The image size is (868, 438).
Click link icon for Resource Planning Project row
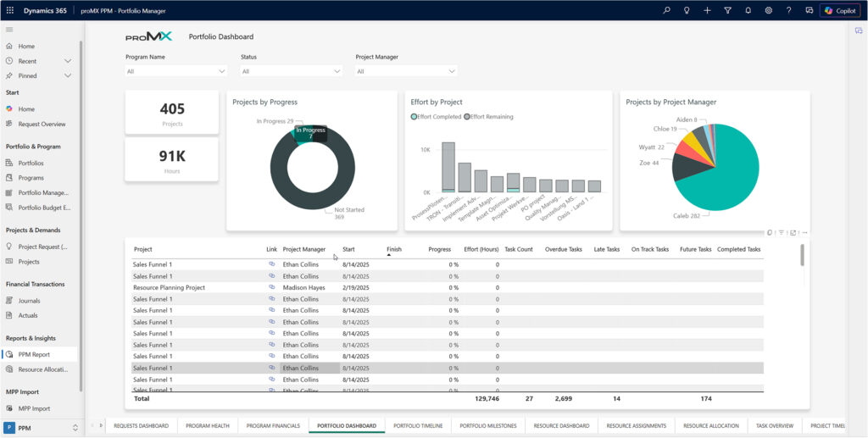(272, 288)
